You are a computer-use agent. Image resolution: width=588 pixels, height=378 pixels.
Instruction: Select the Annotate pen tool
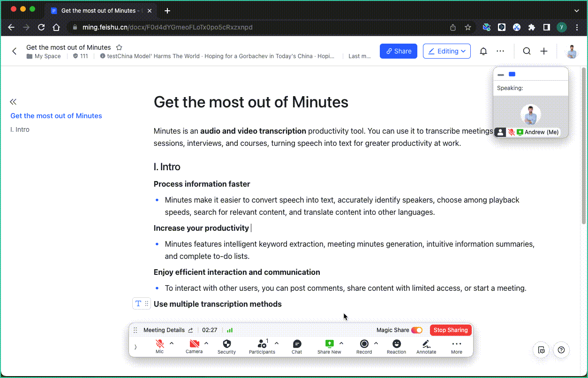(426, 344)
